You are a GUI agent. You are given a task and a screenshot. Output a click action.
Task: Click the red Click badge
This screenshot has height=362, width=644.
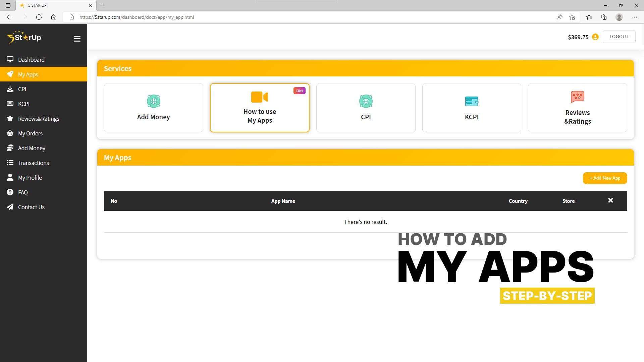pos(300,91)
